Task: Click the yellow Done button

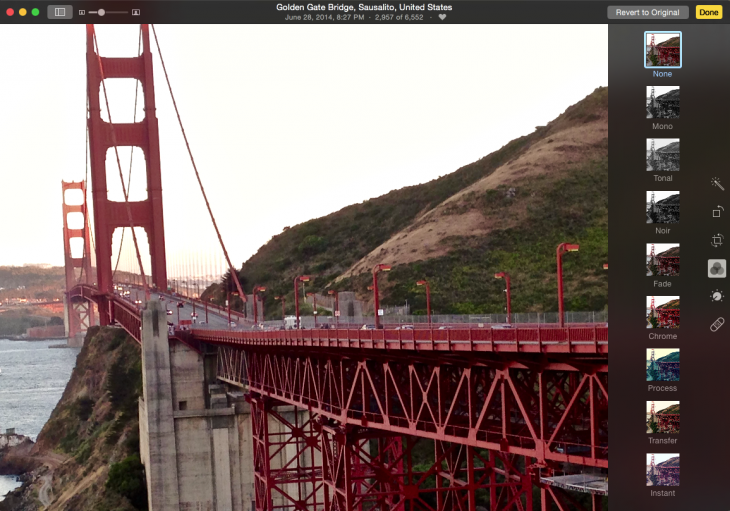Action: [x=709, y=12]
